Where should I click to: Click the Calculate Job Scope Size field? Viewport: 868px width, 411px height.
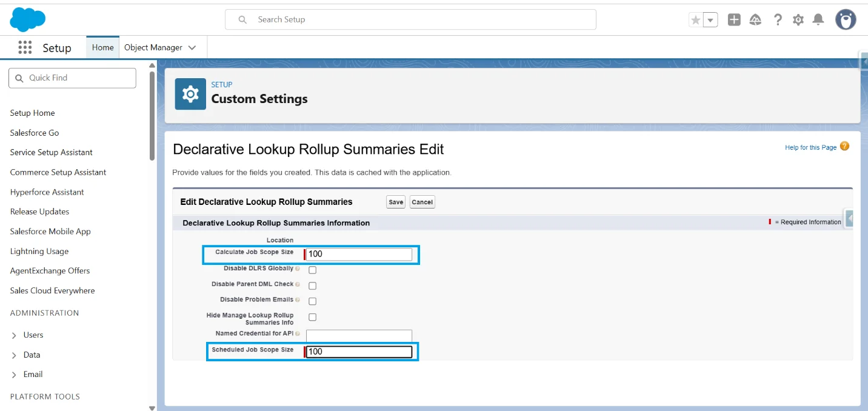pos(359,254)
